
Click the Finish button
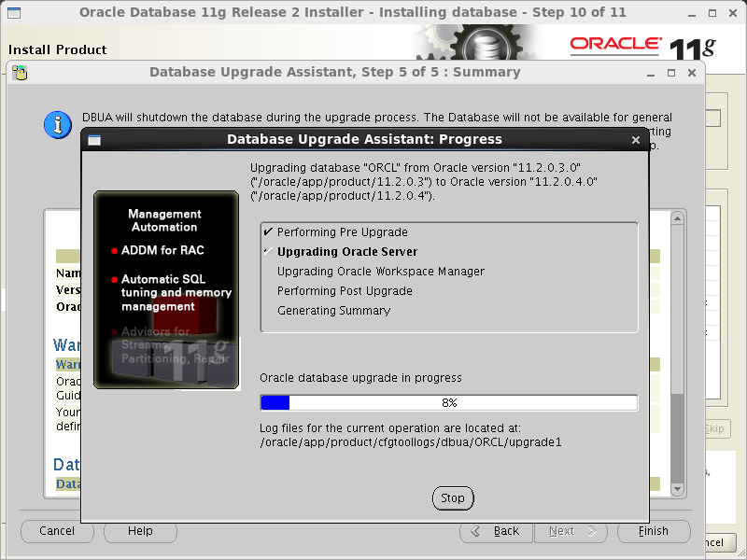(x=653, y=531)
